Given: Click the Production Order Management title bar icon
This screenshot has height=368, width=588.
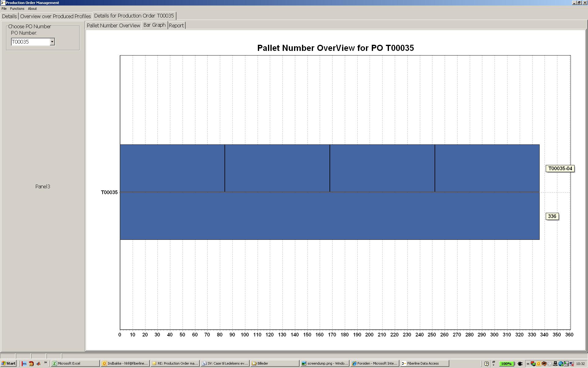Looking at the screenshot, I should click(x=3, y=2).
